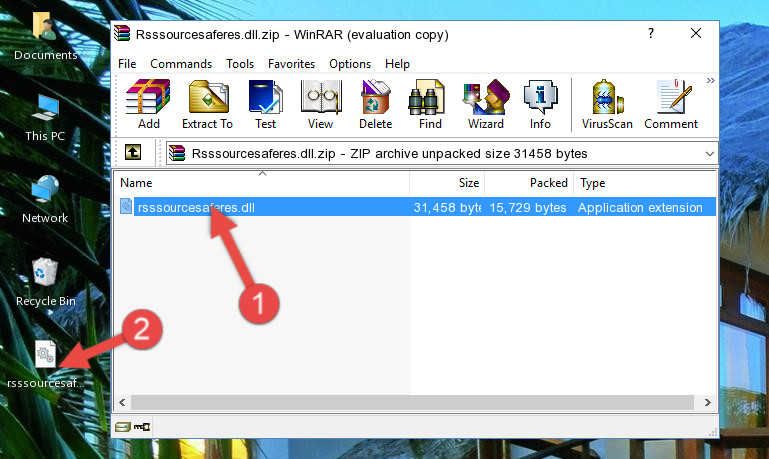Viewport: 769px width, 459px height.
Task: Add an archive Comment
Action: [x=671, y=104]
